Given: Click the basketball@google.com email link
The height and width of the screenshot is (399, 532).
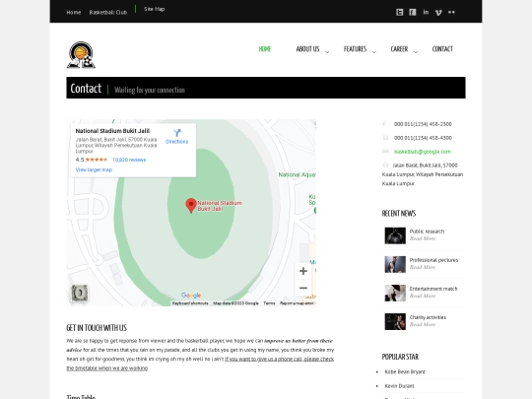Looking at the screenshot, I should [423, 152].
